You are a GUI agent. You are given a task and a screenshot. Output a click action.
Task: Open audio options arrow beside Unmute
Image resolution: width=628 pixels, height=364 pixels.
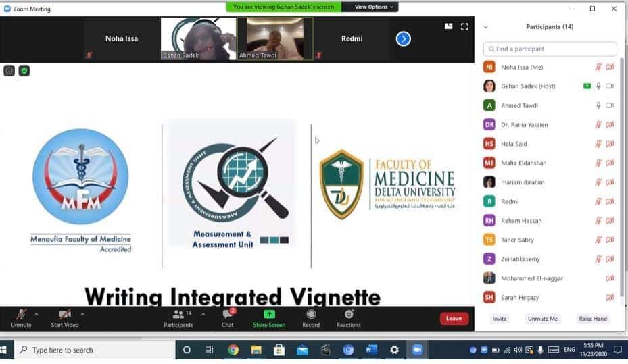[37, 315]
